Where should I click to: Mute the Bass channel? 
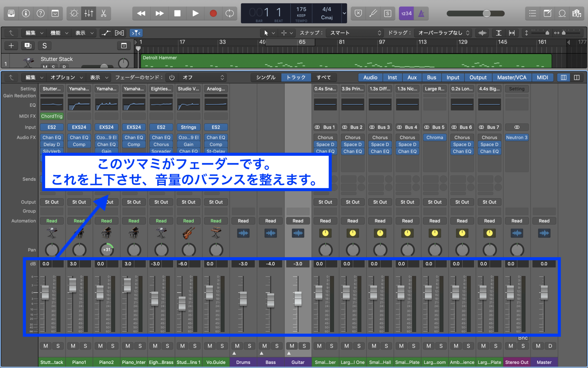click(x=264, y=346)
